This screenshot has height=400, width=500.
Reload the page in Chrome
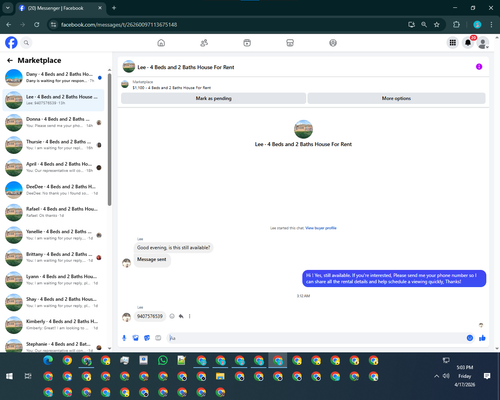pyautogui.click(x=37, y=25)
